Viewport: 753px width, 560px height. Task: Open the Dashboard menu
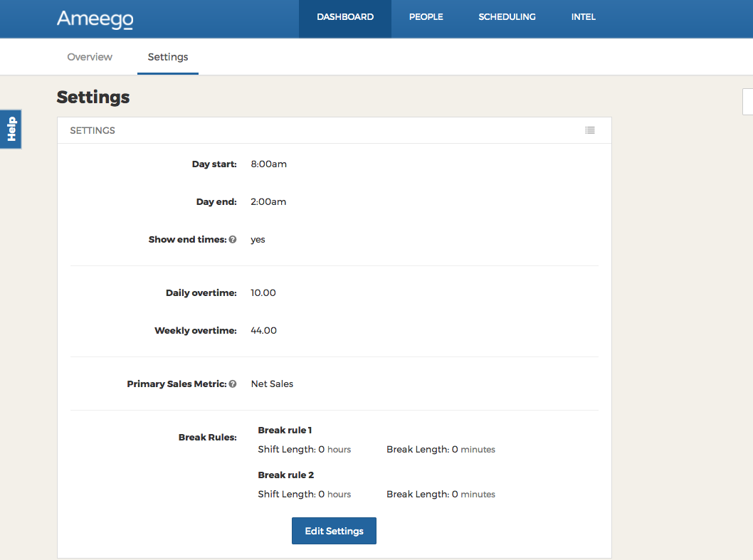coord(345,18)
